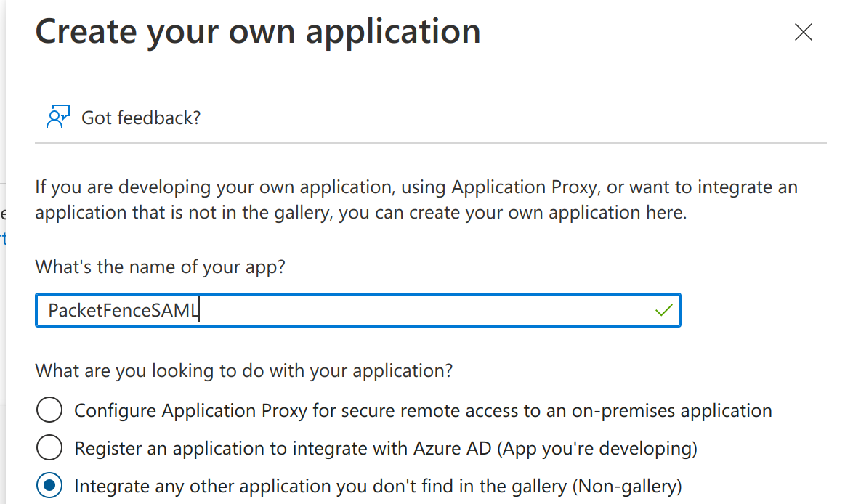Select the Non-gallery integration radio button
The image size is (853, 504).
coord(49,486)
